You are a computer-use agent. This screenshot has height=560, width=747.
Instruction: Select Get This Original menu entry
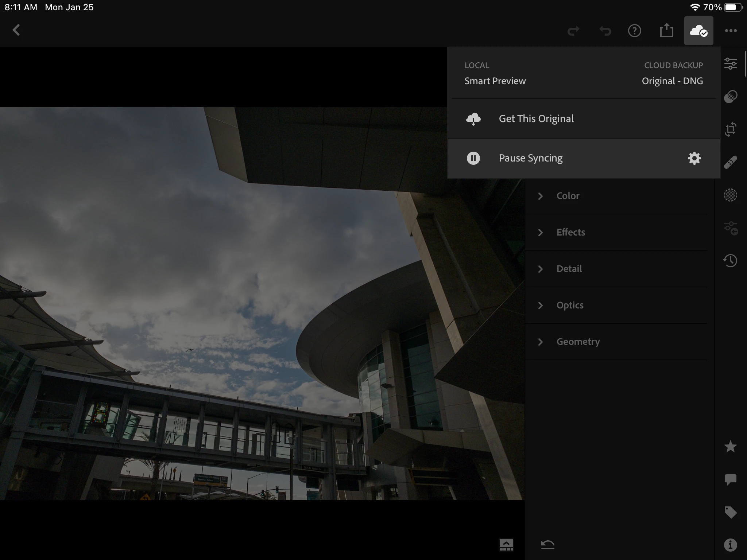(x=536, y=119)
